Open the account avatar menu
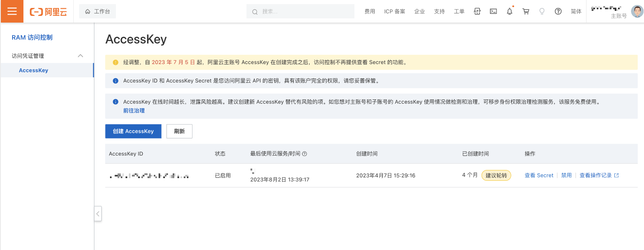The width and height of the screenshot is (644, 250). pyautogui.click(x=637, y=11)
